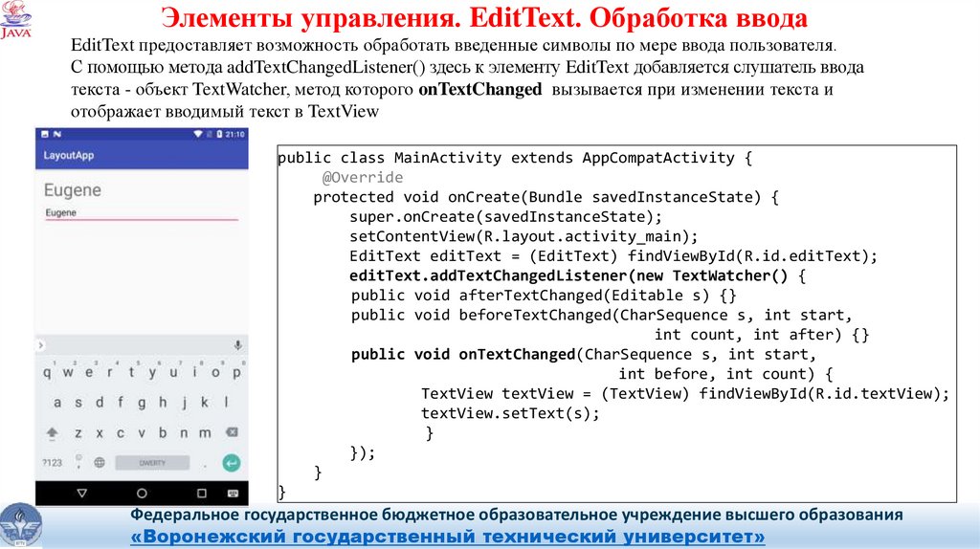Tap the e key
The height and width of the screenshot is (549, 980).
click(89, 372)
